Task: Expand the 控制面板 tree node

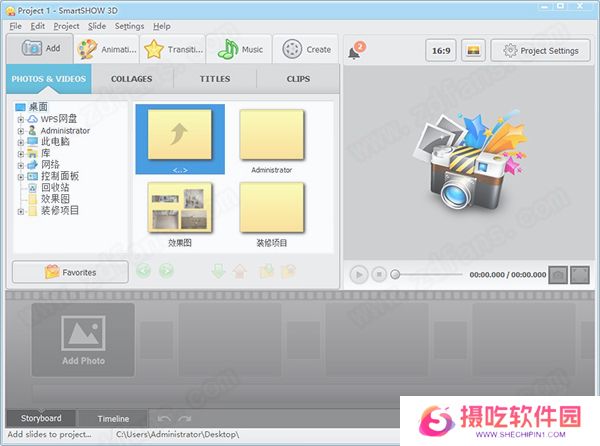Action: tap(21, 177)
